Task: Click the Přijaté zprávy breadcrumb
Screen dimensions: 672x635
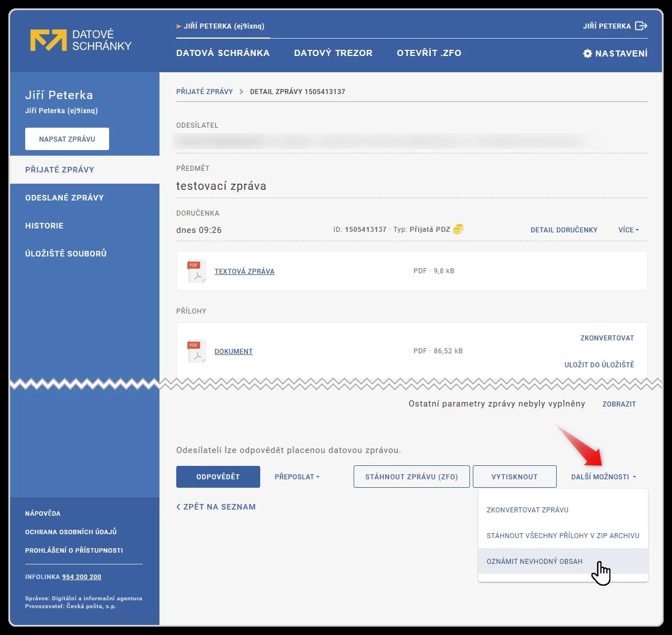Action: 204,91
